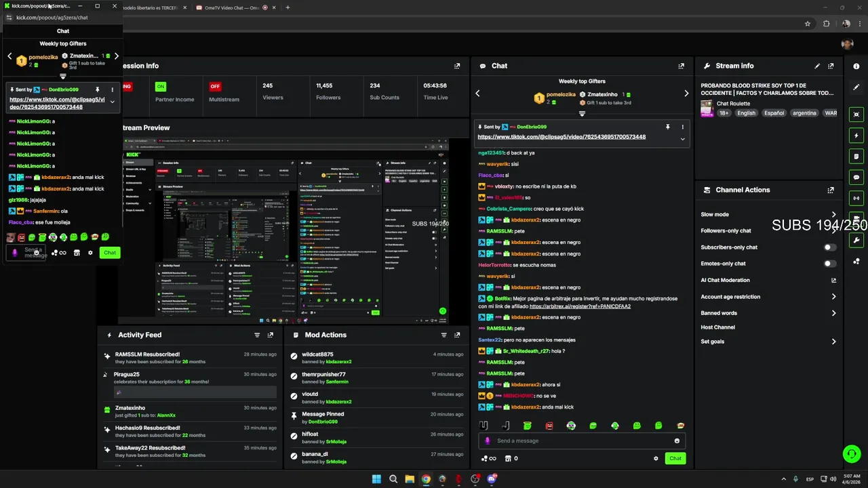Open arbitrex.ai register link in chat
The height and width of the screenshot is (488, 868).
point(580,306)
